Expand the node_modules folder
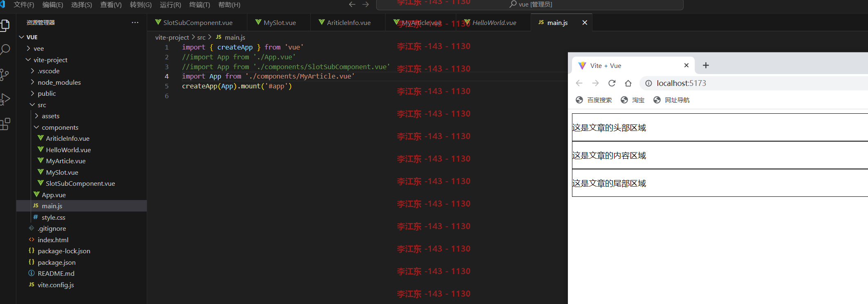 pyautogui.click(x=81, y=82)
